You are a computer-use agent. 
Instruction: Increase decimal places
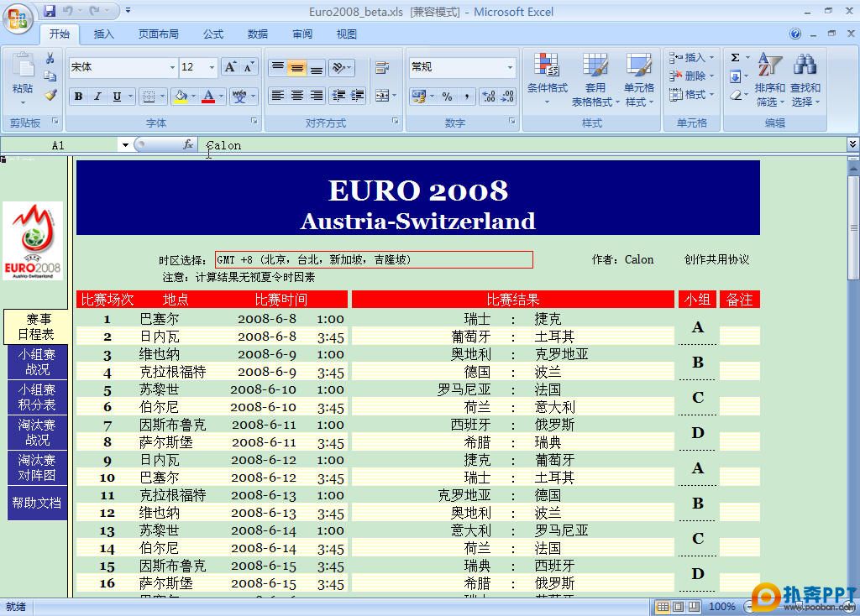click(488, 97)
